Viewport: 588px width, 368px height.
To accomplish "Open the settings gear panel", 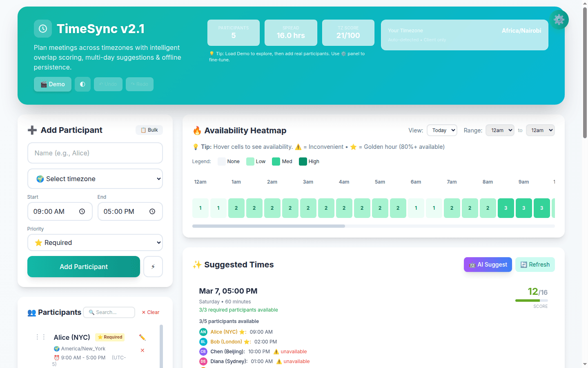I will tap(559, 20).
